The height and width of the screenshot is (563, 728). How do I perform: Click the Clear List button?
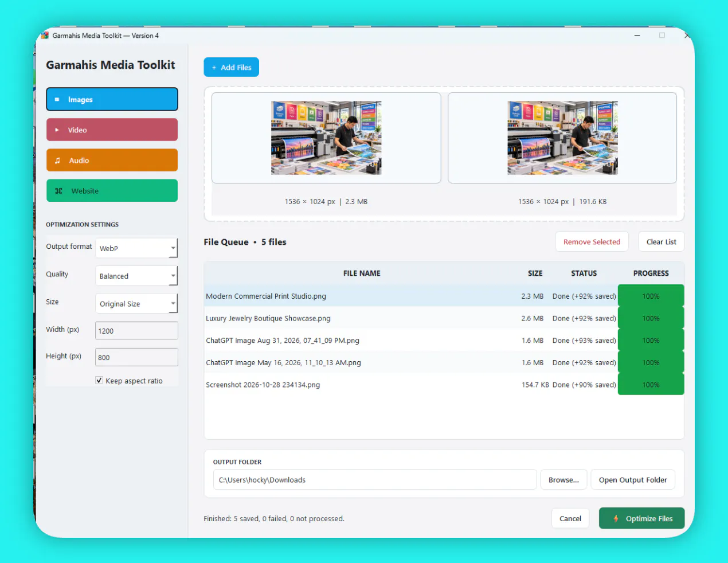(661, 241)
